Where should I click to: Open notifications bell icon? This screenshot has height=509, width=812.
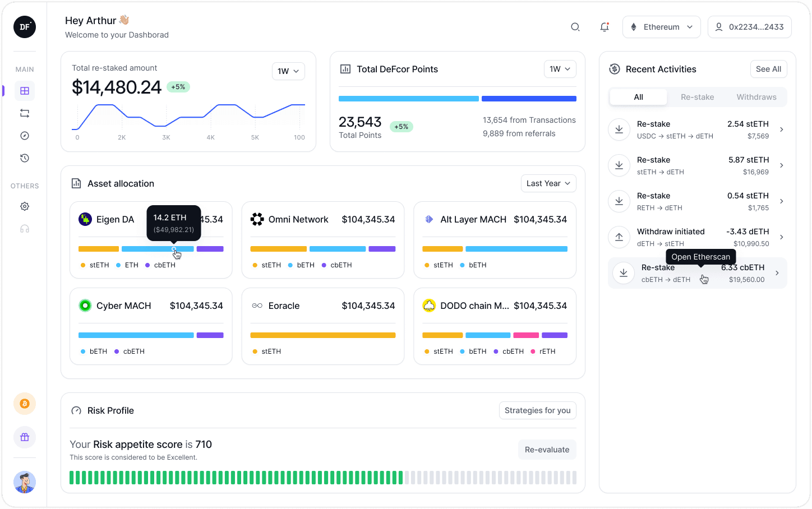tap(605, 27)
